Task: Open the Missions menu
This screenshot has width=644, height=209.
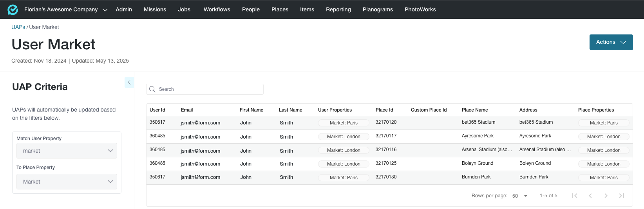Action: point(155,9)
